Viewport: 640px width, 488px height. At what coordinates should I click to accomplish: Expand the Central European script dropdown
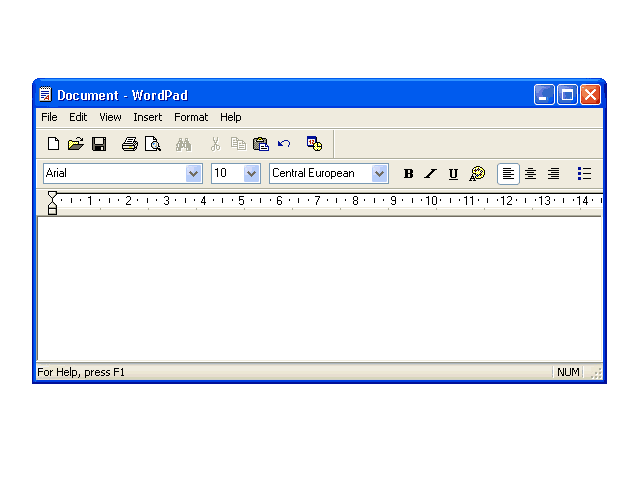tap(379, 173)
